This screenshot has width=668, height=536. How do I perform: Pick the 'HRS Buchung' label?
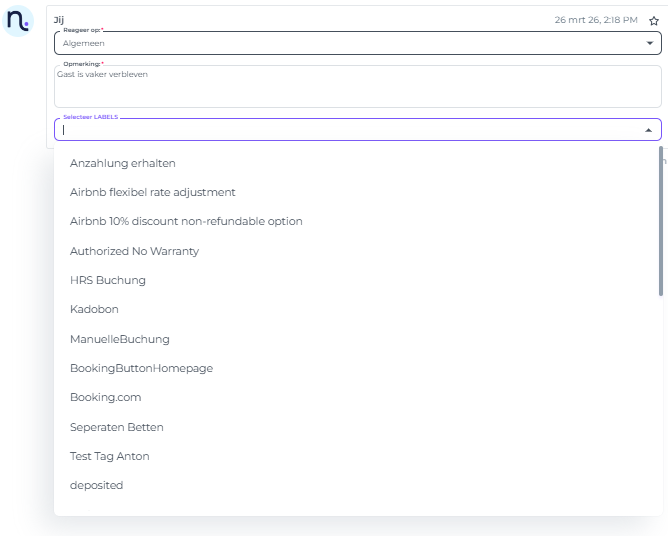(108, 280)
